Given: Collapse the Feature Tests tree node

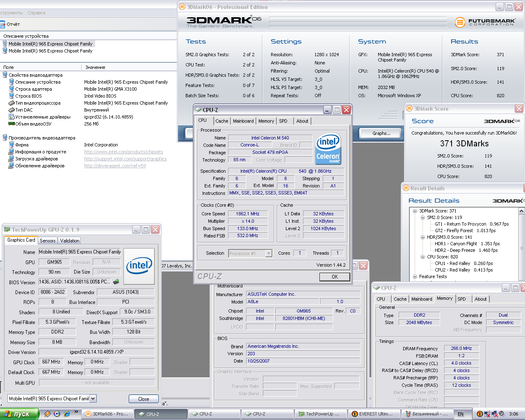Looking at the screenshot, I should [x=415, y=276].
